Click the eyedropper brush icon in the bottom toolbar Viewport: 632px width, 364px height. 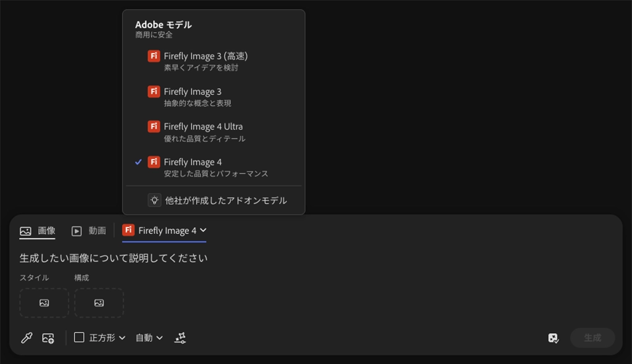coord(27,338)
